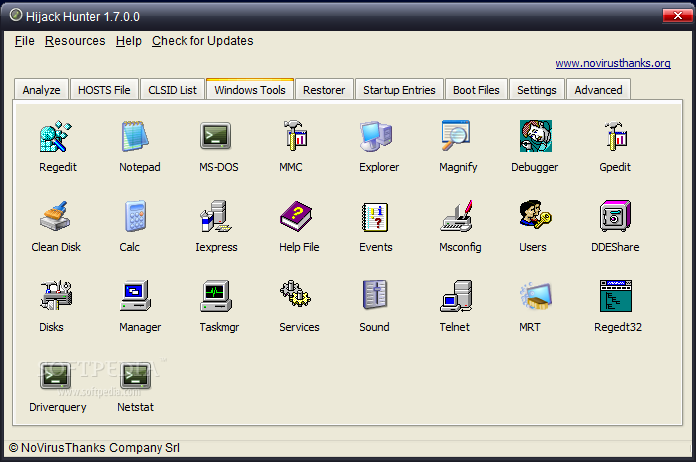
Task: Visit the www.novirusthanks.org link
Action: click(x=613, y=63)
